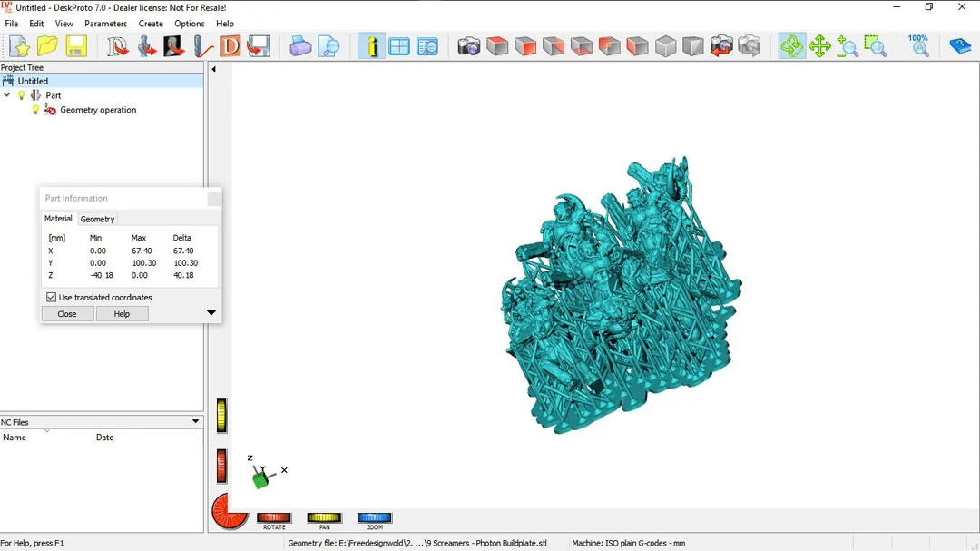Click the Help button in Part Information
Screen dimensions: 980x551
coord(122,314)
